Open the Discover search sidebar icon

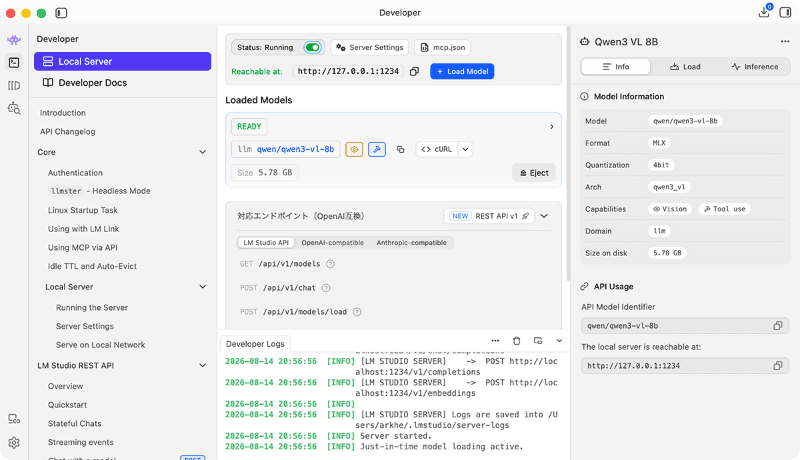pos(14,108)
